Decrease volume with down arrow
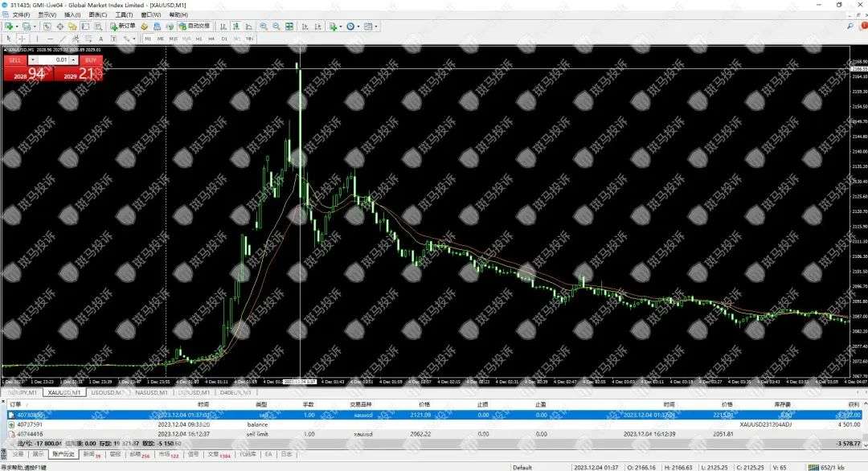This screenshot has height=471, width=868. [33, 59]
